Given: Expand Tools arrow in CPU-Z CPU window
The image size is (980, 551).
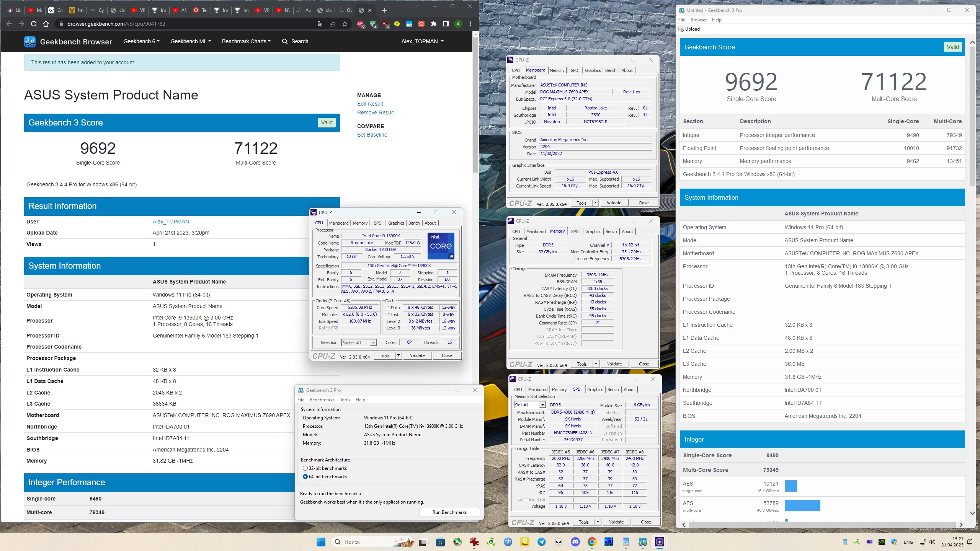Looking at the screenshot, I should point(399,355).
